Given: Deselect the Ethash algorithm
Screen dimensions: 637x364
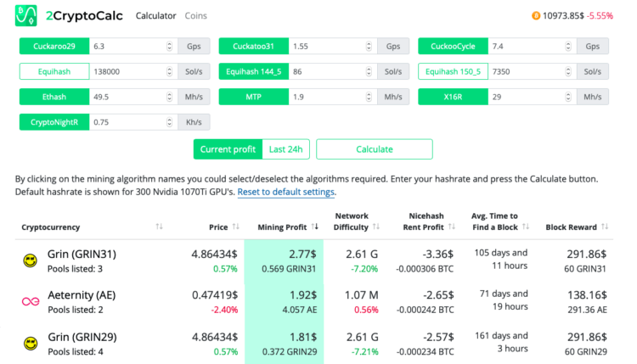Looking at the screenshot, I should [54, 97].
